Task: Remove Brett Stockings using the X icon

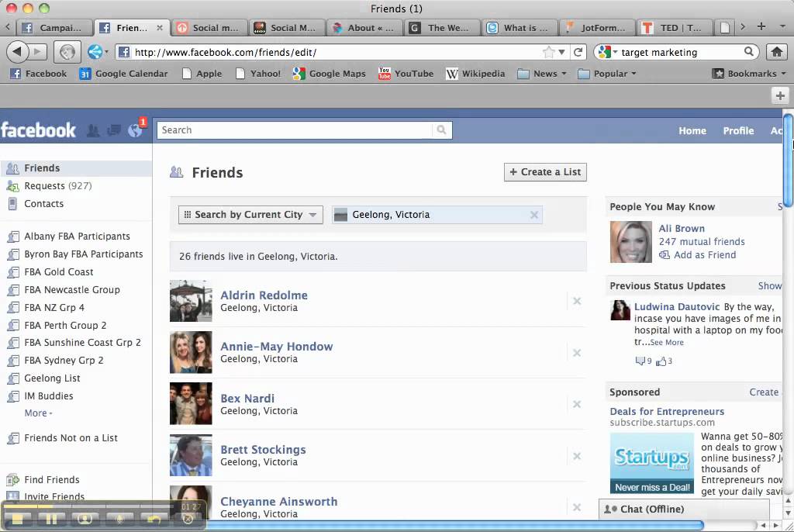Action: tap(577, 456)
